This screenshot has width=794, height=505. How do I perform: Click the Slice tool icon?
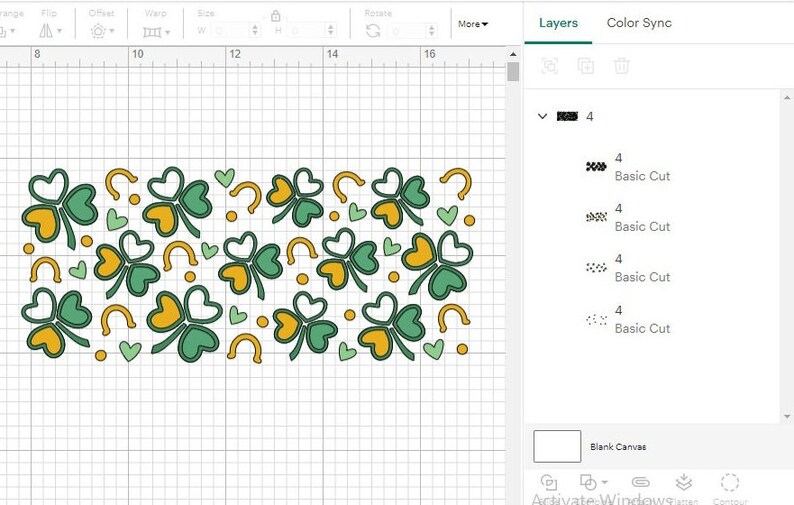pyautogui.click(x=549, y=482)
